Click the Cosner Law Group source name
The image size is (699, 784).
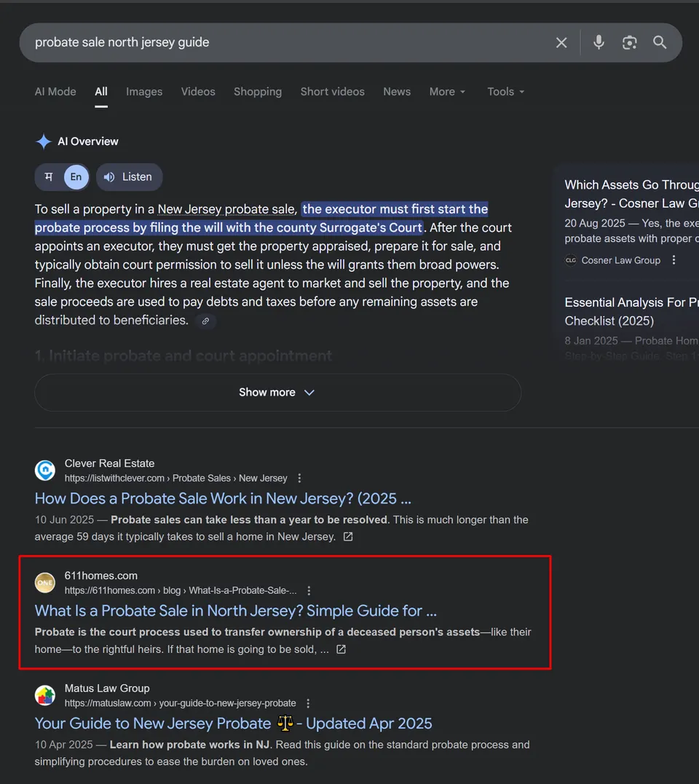click(620, 261)
